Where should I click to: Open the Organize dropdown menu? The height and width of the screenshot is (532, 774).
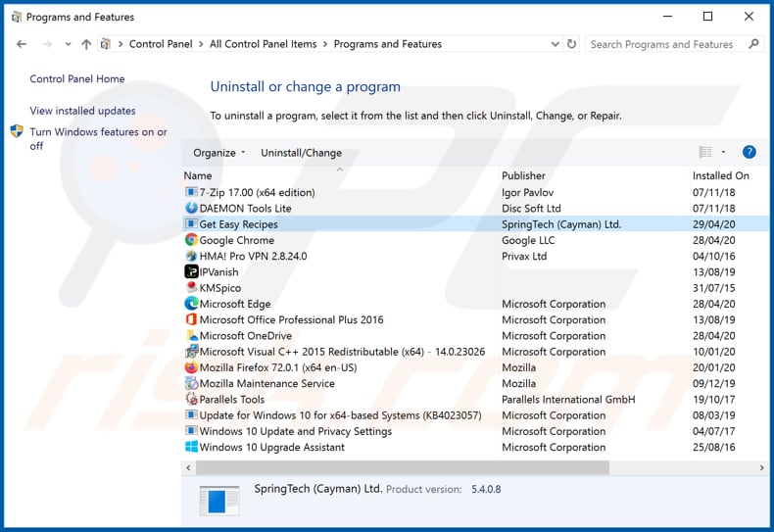coord(218,153)
